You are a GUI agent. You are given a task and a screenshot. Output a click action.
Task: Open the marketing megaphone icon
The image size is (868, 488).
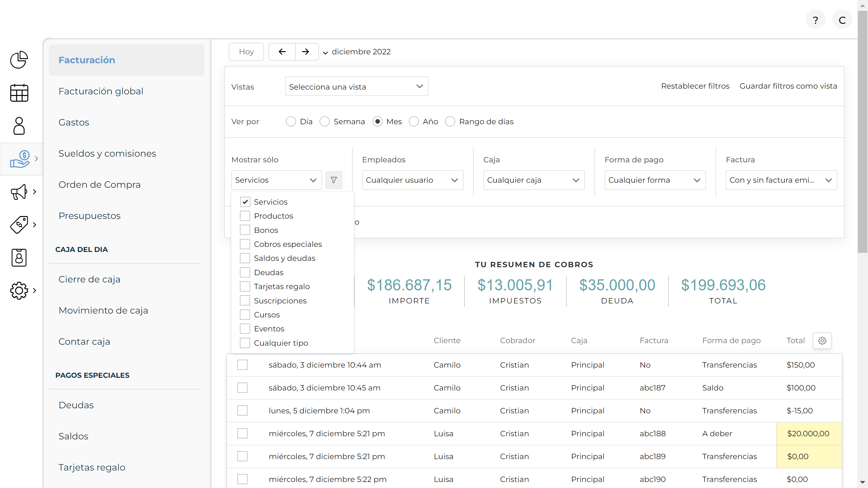tap(19, 192)
